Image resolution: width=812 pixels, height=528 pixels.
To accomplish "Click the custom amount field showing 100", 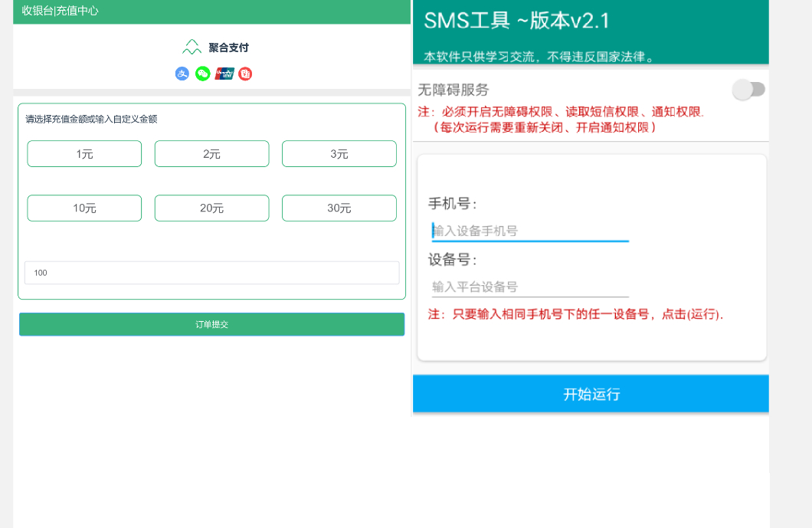I will tap(211, 273).
